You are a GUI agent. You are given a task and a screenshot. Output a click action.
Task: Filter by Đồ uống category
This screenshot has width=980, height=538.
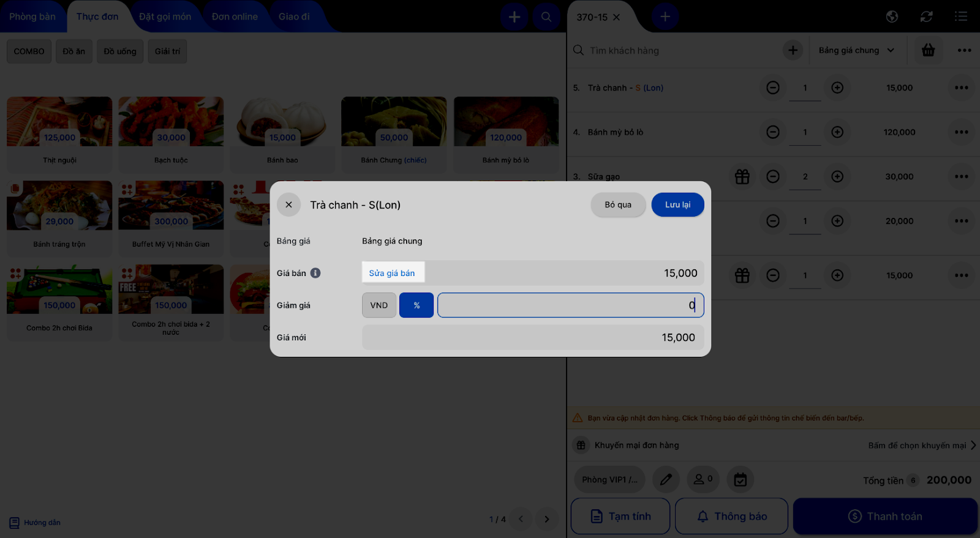click(120, 51)
